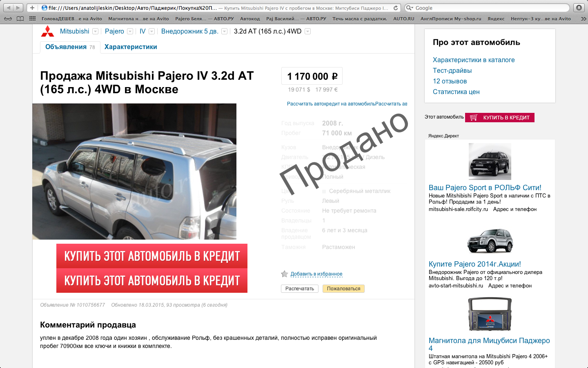Focus the Google search field

(x=487, y=8)
